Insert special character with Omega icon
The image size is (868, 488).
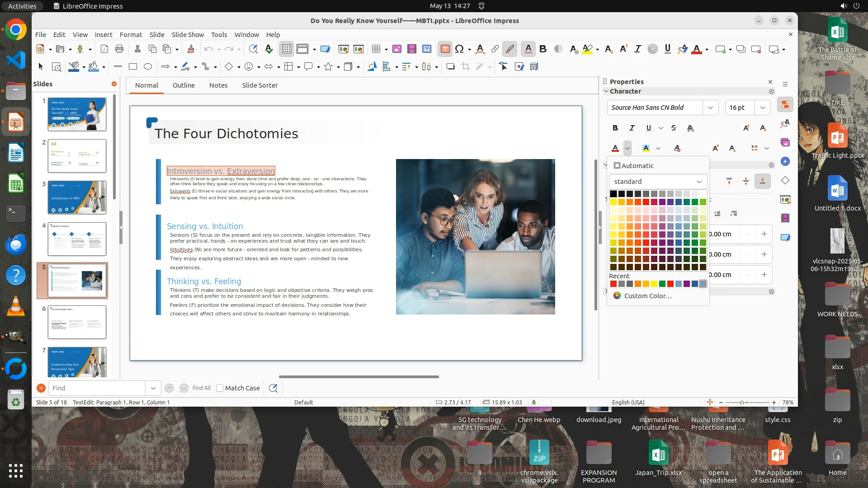tap(459, 49)
